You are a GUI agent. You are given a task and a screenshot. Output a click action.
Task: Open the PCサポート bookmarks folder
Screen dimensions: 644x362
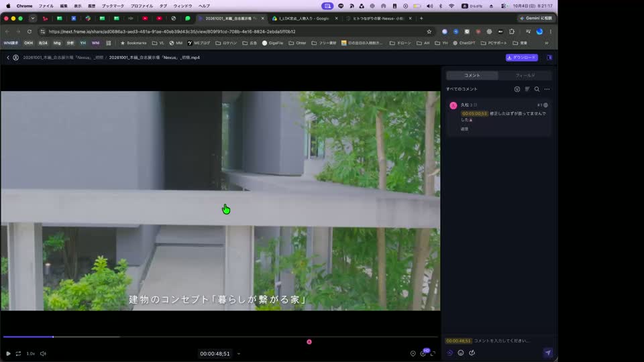click(494, 43)
